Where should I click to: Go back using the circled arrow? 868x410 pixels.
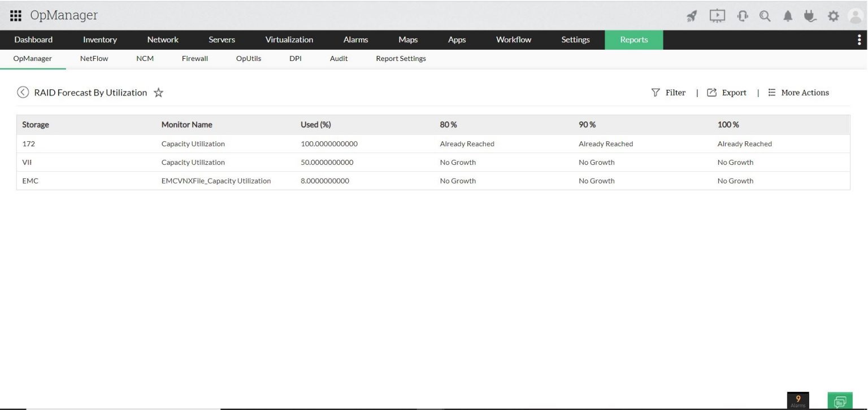pos(23,93)
